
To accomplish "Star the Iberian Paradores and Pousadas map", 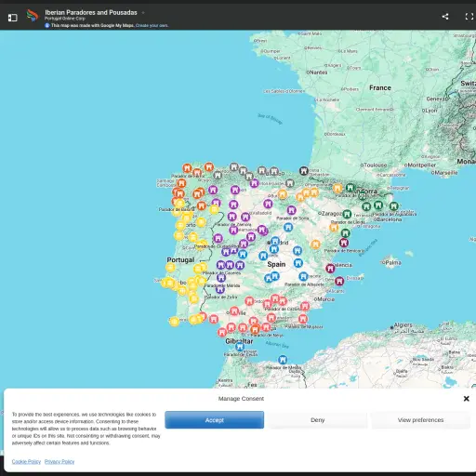I will [x=143, y=13].
